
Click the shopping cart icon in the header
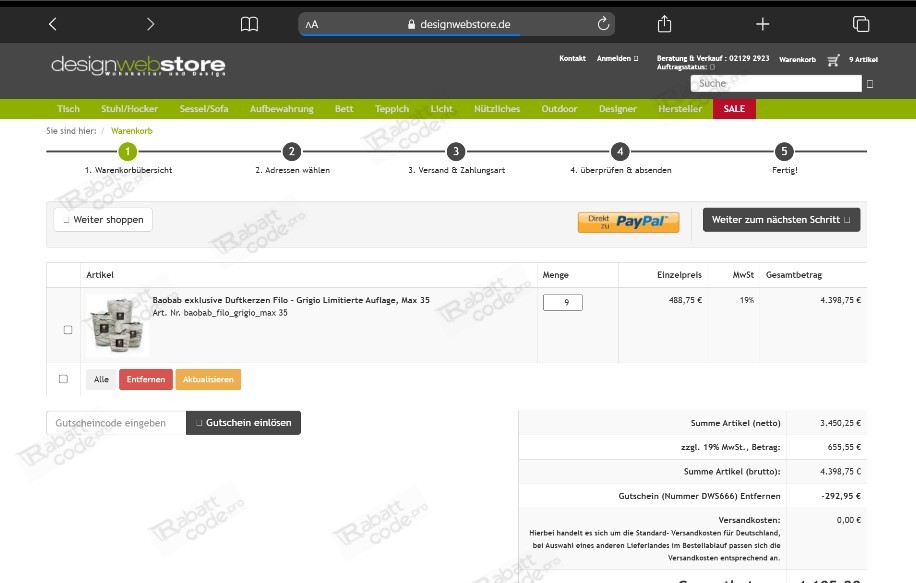[834, 60]
